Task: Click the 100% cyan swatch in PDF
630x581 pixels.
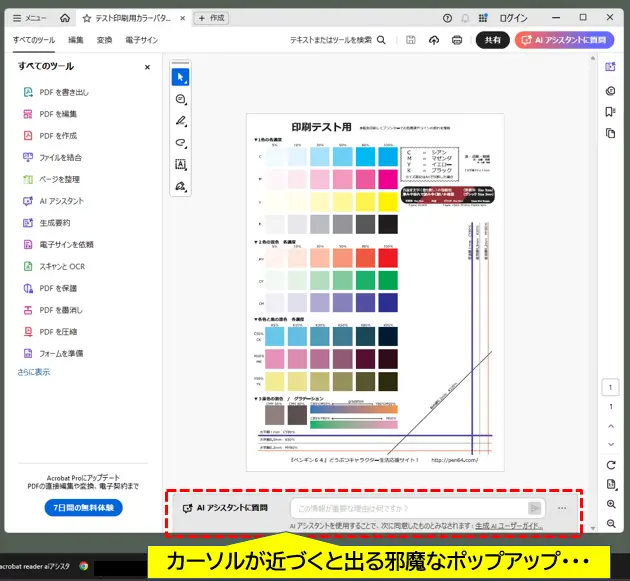Action: click(x=388, y=156)
